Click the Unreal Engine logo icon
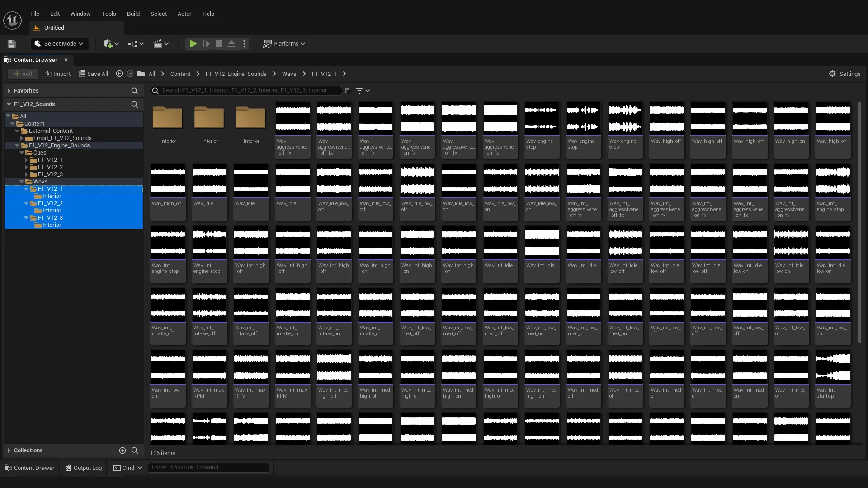 pos(12,20)
